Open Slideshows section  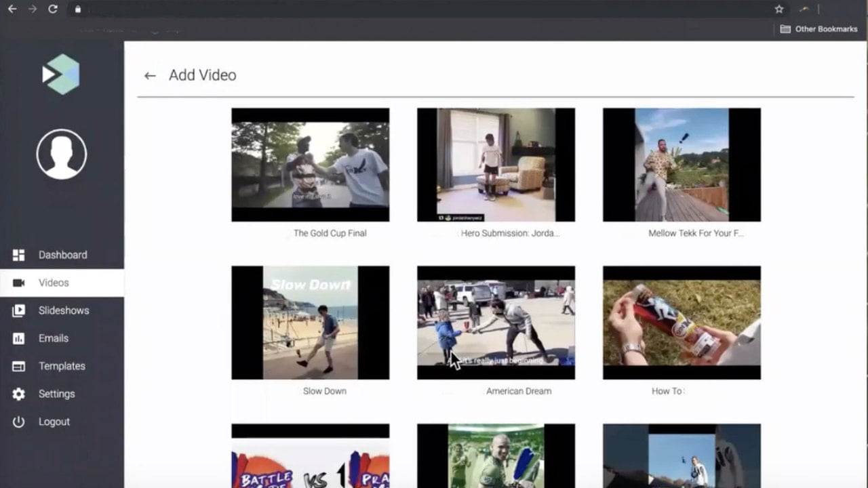(64, 310)
